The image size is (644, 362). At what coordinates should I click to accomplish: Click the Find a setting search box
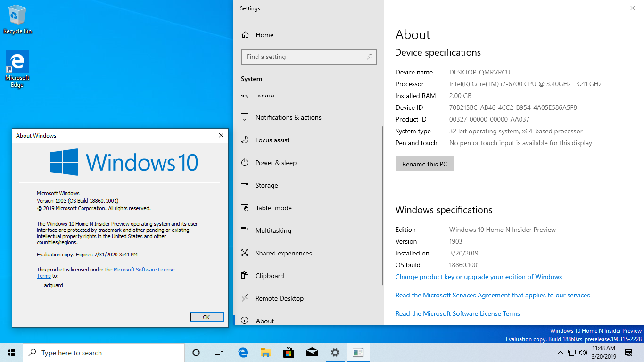click(x=309, y=57)
